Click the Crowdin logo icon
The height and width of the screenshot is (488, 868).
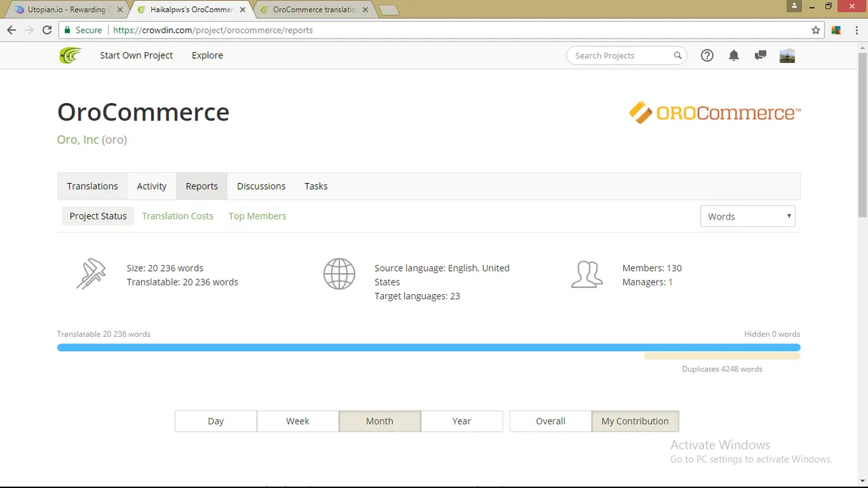70,56
